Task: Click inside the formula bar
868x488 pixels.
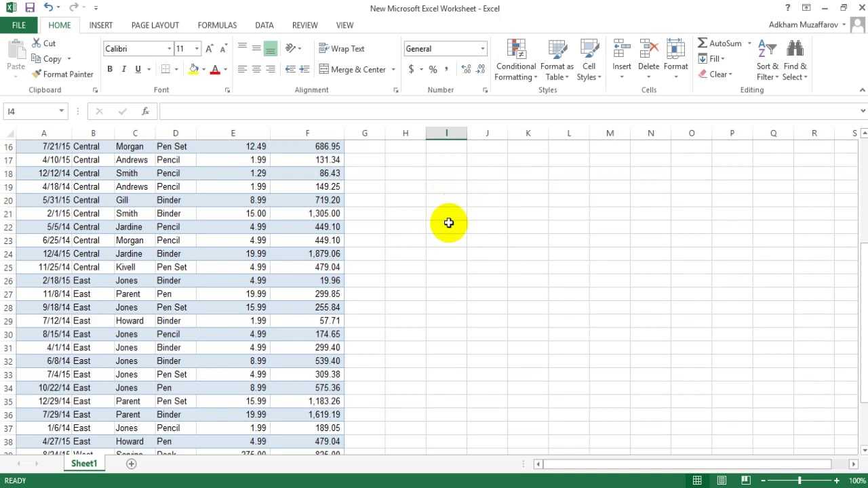Action: (507, 111)
